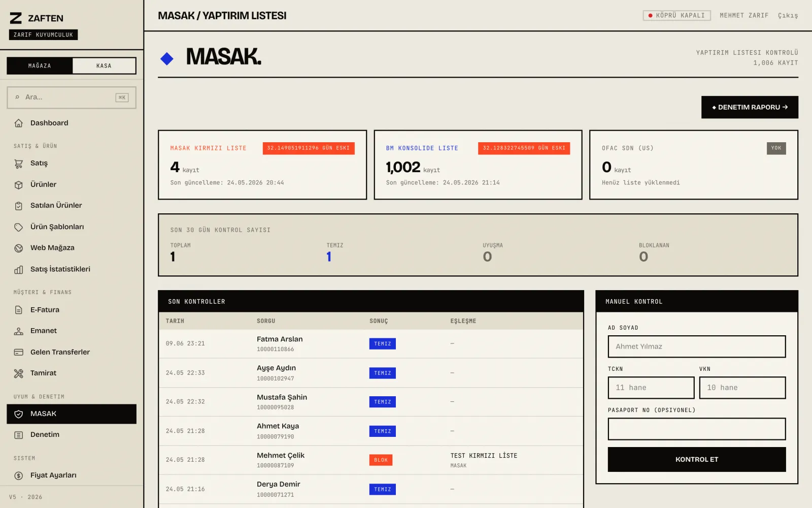This screenshot has height=508, width=812.
Task: Click the SORGU column header
Action: [266, 321]
